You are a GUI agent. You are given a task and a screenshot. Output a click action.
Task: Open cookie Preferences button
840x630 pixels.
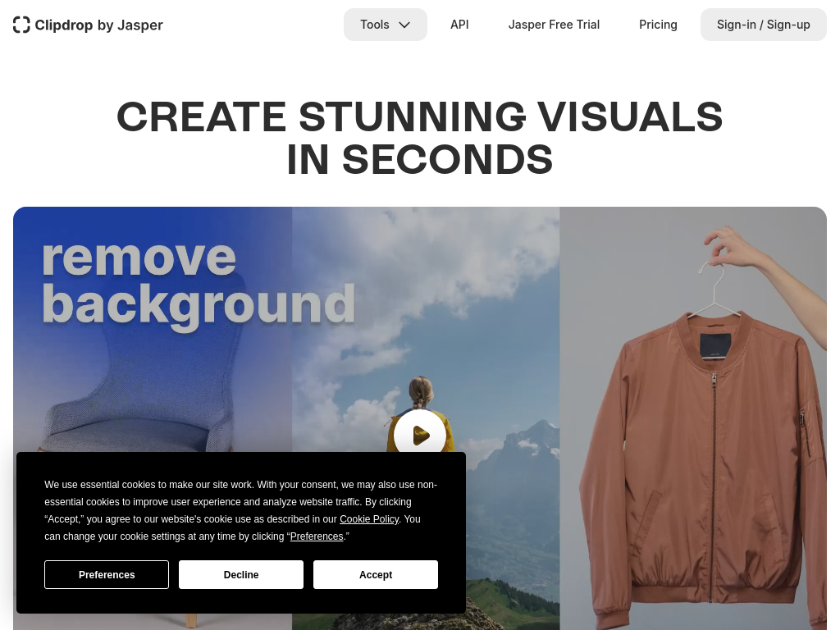tap(107, 575)
